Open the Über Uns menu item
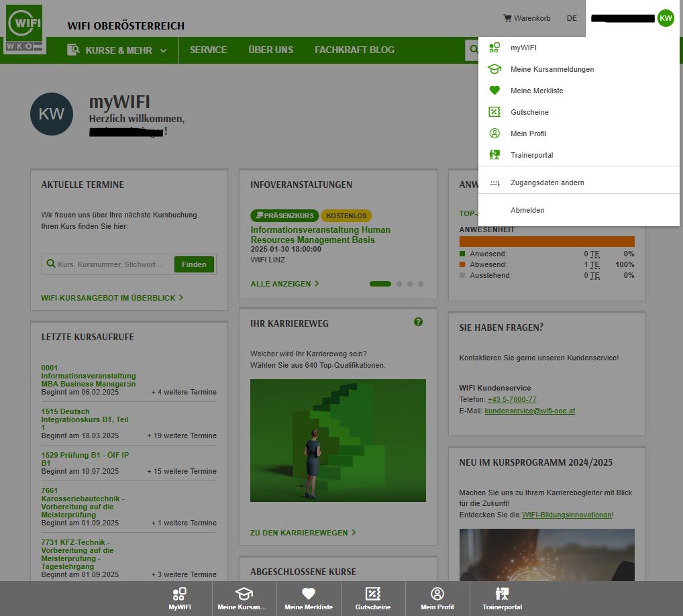 [x=270, y=50]
